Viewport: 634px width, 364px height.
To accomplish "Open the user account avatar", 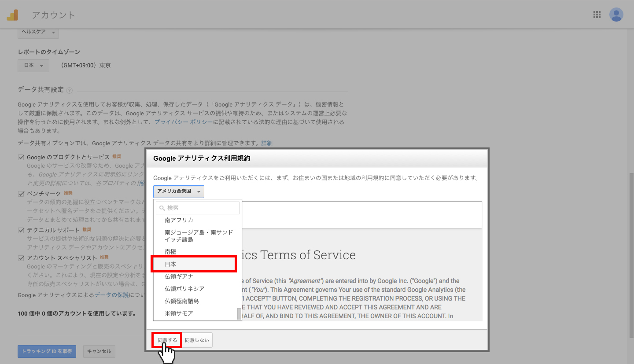I will click(x=616, y=15).
